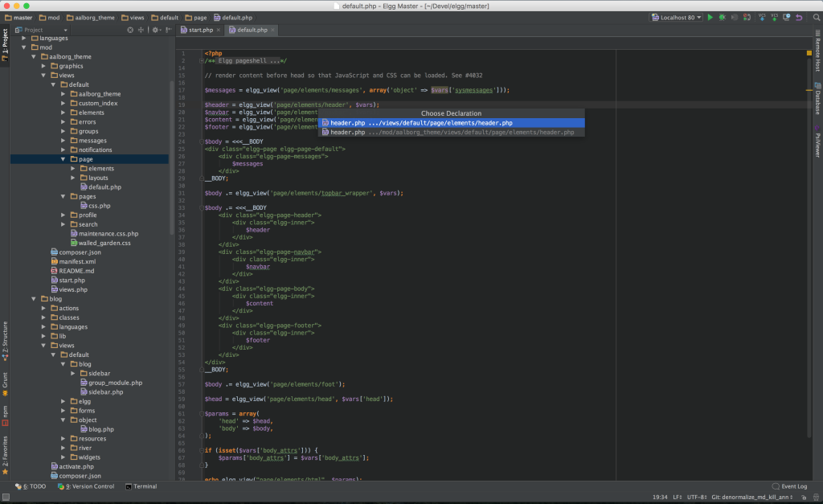This screenshot has height=504, width=823.
Task: Click VCS Commit Changes icon
Action: (774, 18)
